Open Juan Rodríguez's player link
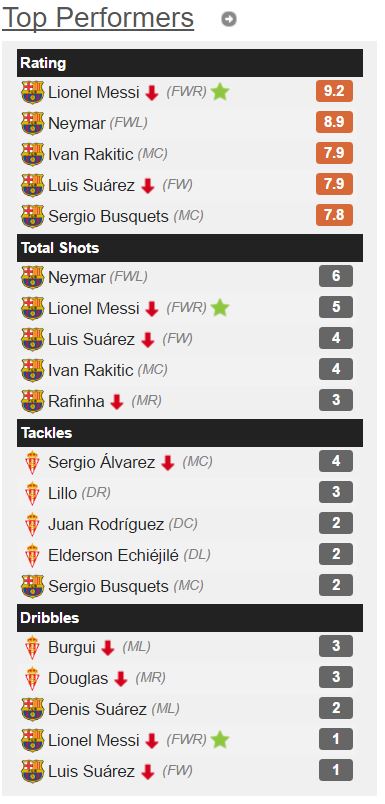This screenshot has height=804, width=385. tap(106, 525)
